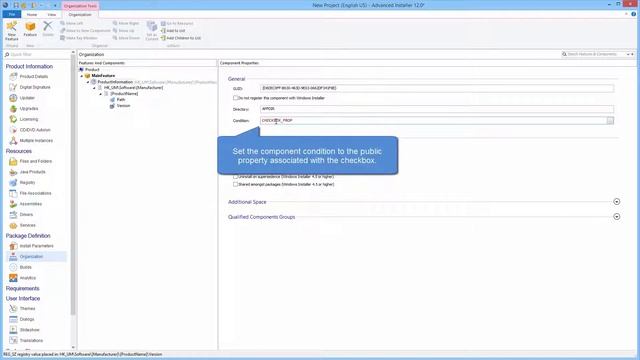Switch to the Home ribbon tab
This screenshot has height=360, width=640.
coord(32,15)
